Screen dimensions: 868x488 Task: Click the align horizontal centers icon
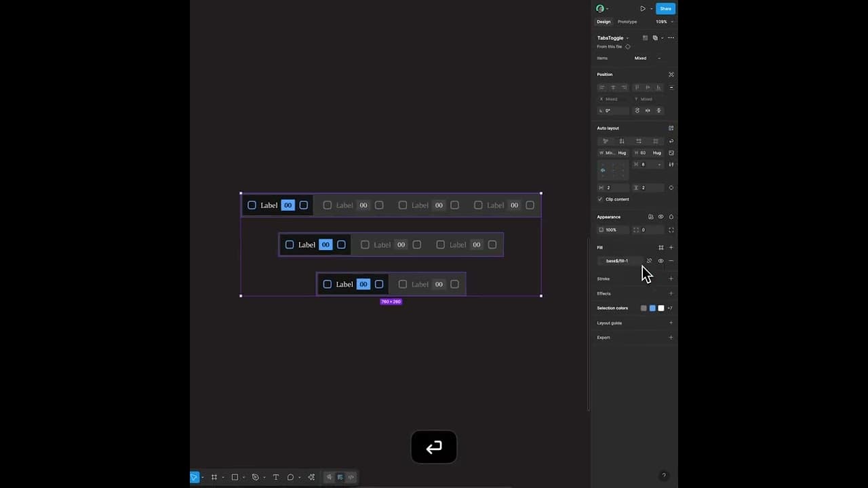pos(613,87)
